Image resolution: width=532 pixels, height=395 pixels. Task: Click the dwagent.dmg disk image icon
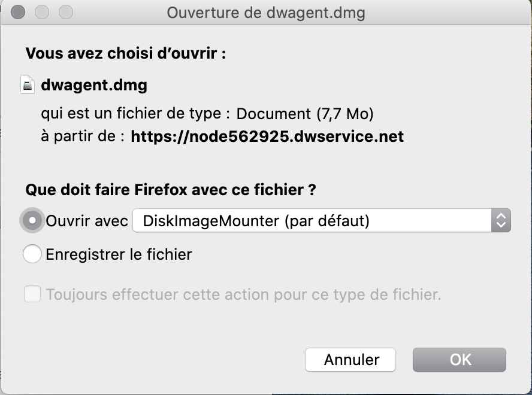click(28, 84)
